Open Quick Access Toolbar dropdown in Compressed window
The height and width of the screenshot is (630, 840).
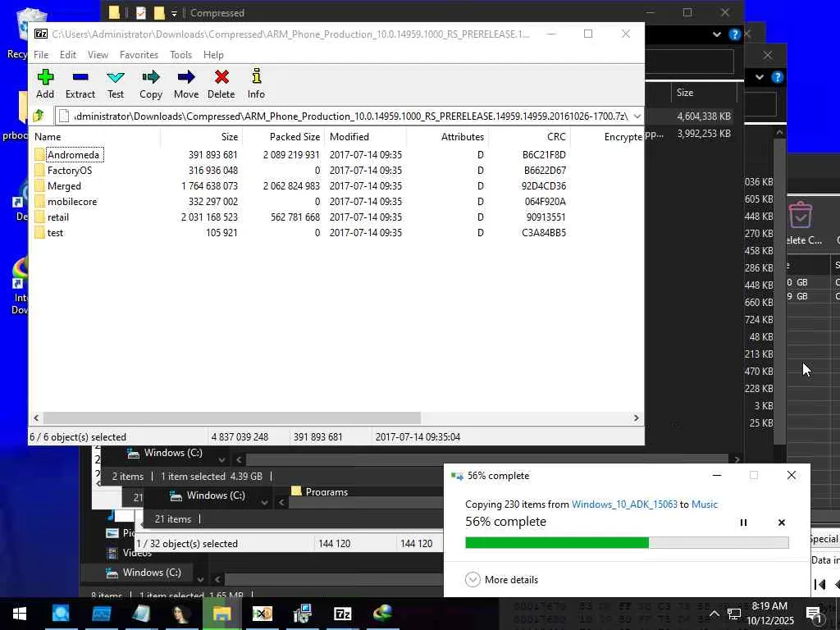[x=174, y=13]
